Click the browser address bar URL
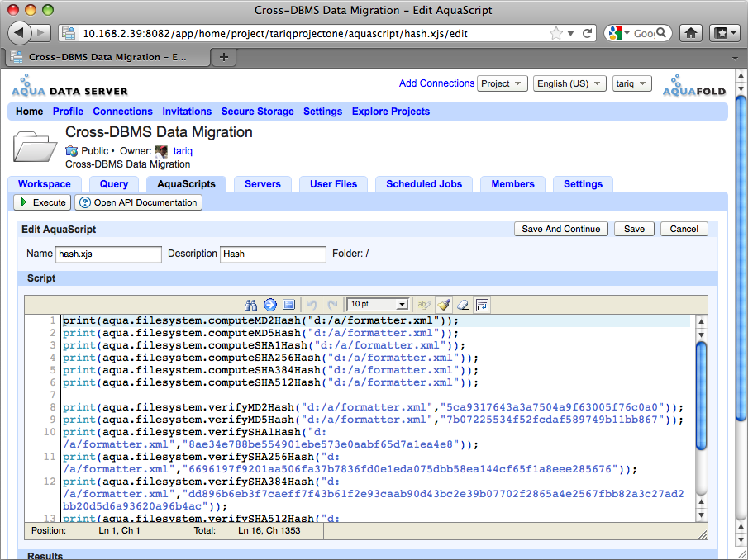 tap(274, 33)
